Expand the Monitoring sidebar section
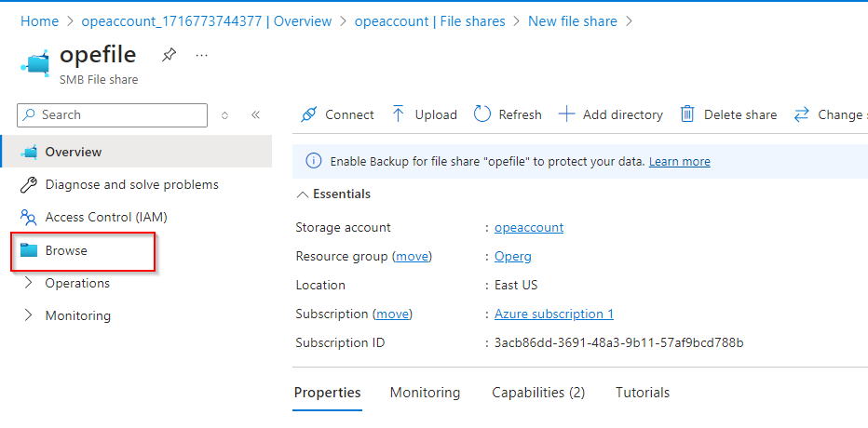Viewport: 868px width, 428px height. [29, 315]
